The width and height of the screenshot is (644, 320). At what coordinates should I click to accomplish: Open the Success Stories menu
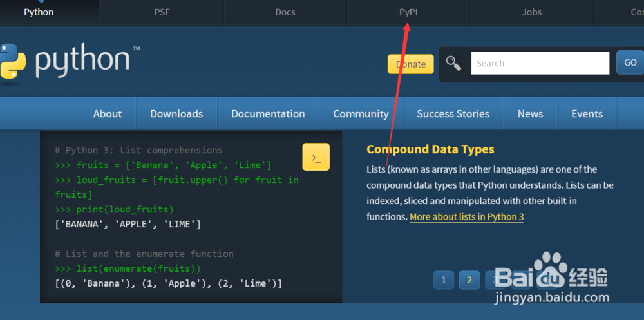pos(453,114)
